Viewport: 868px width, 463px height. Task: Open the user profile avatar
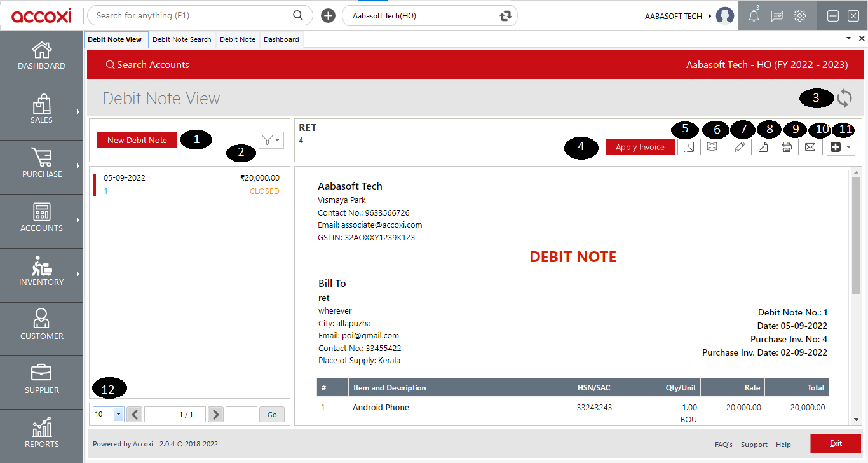725,16
